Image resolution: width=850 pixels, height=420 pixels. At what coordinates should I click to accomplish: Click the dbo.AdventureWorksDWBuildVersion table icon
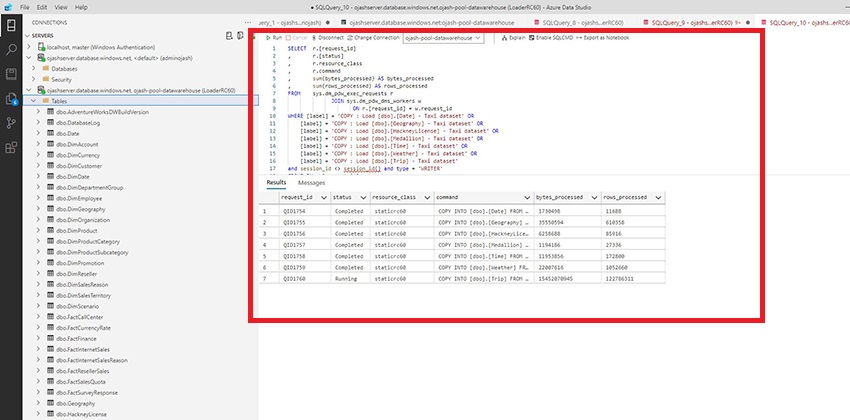coord(50,112)
